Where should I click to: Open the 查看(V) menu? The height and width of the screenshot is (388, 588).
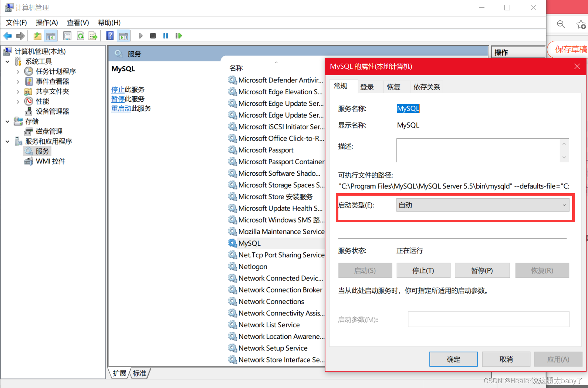(x=78, y=23)
